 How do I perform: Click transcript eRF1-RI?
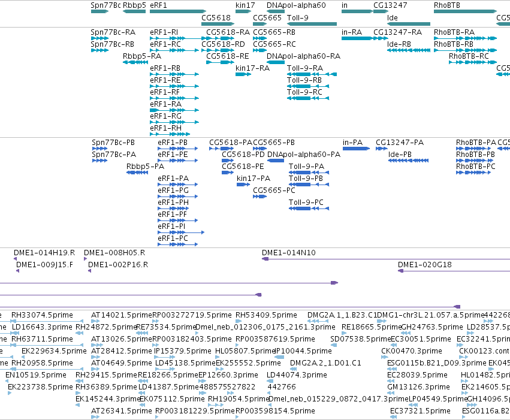(x=178, y=38)
